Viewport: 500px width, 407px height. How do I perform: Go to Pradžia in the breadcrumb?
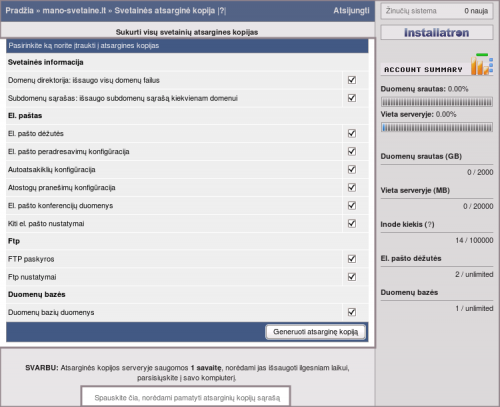coord(19,11)
